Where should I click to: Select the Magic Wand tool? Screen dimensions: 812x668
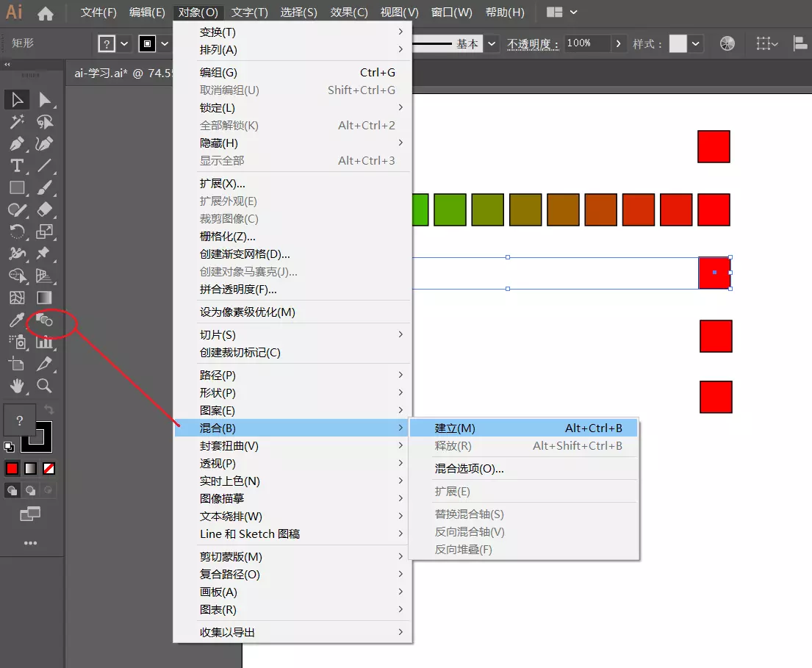tap(16, 121)
